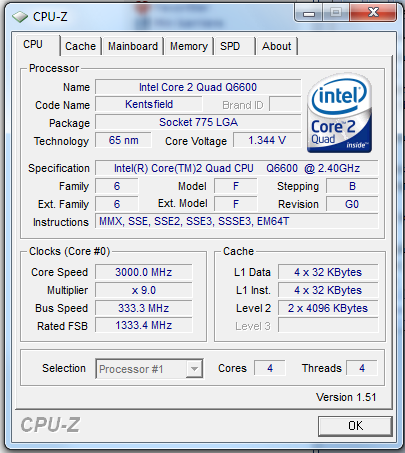This screenshot has width=405, height=453.
Task: Click the Ext. Family value '6'
Action: point(117,204)
